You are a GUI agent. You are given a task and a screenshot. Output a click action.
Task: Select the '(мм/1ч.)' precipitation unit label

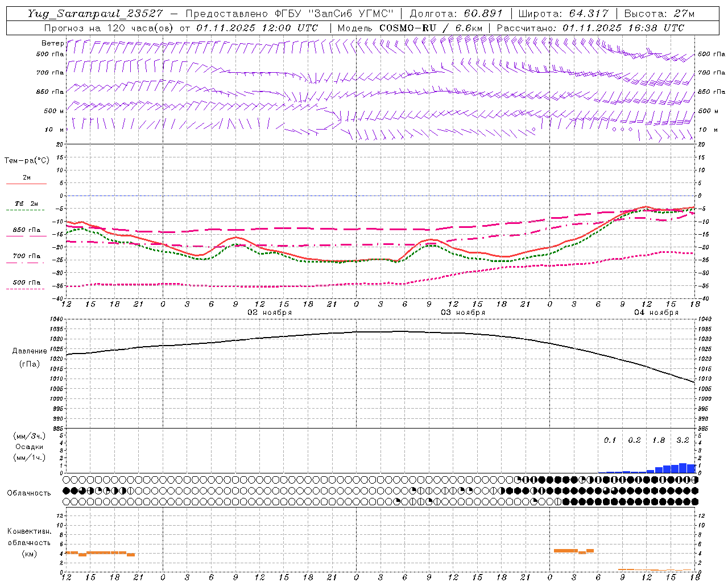(30, 458)
